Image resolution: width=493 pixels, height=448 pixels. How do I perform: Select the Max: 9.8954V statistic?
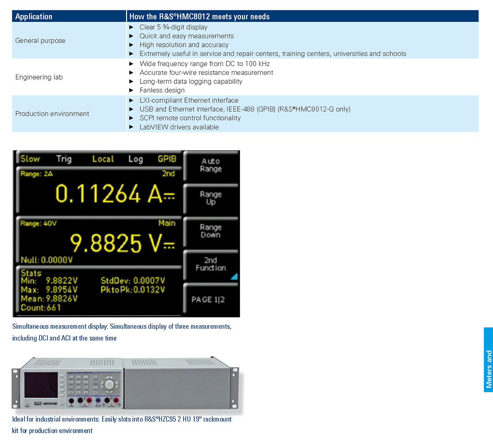click(x=49, y=290)
